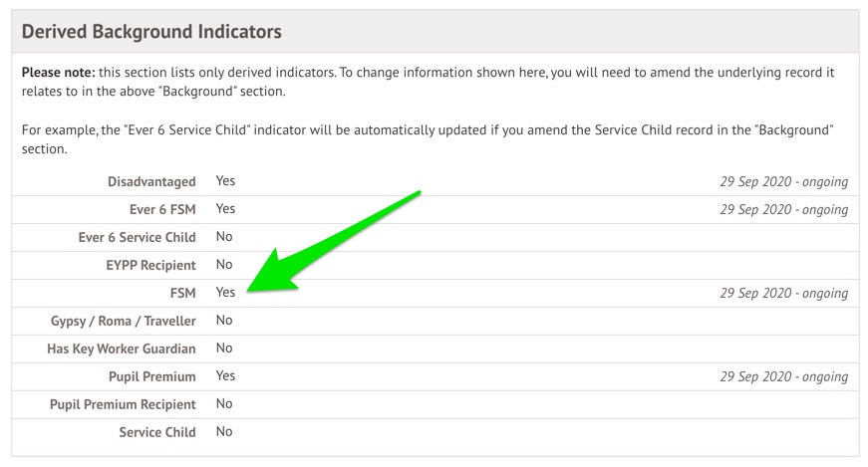The height and width of the screenshot is (467, 868).
Task: Click the Derived Background Indicators heading
Action: 151,32
